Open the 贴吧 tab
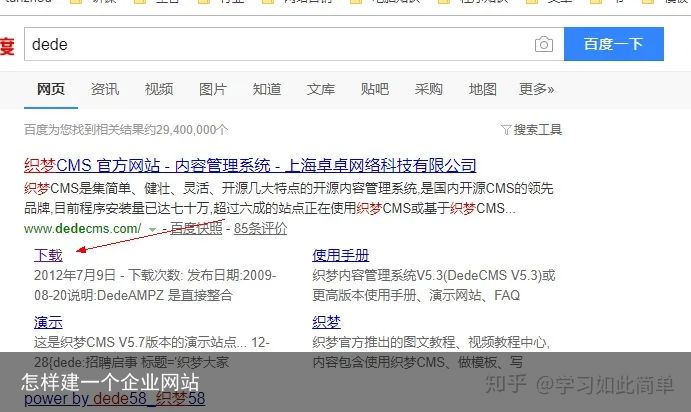This screenshot has width=691, height=412. [375, 89]
